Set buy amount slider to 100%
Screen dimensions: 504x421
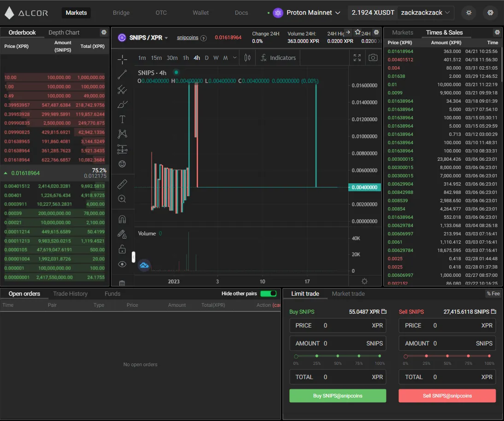[380, 356]
